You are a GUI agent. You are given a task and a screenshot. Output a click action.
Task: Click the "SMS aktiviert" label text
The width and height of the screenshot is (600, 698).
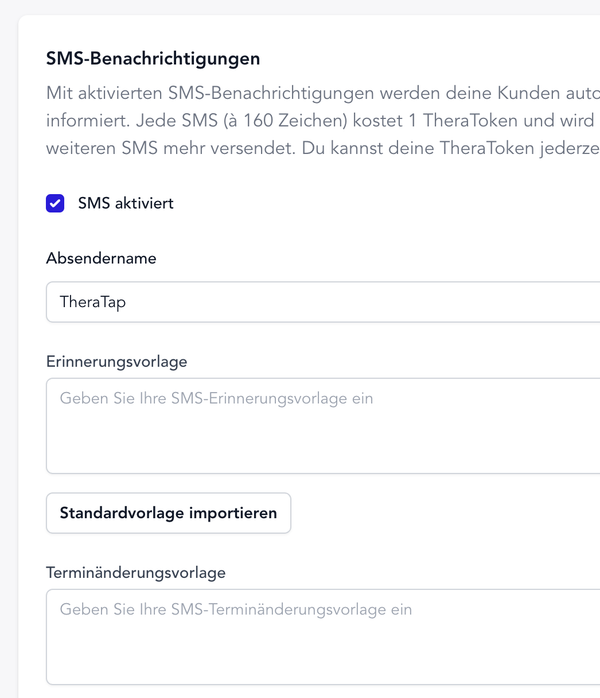click(x=125, y=203)
